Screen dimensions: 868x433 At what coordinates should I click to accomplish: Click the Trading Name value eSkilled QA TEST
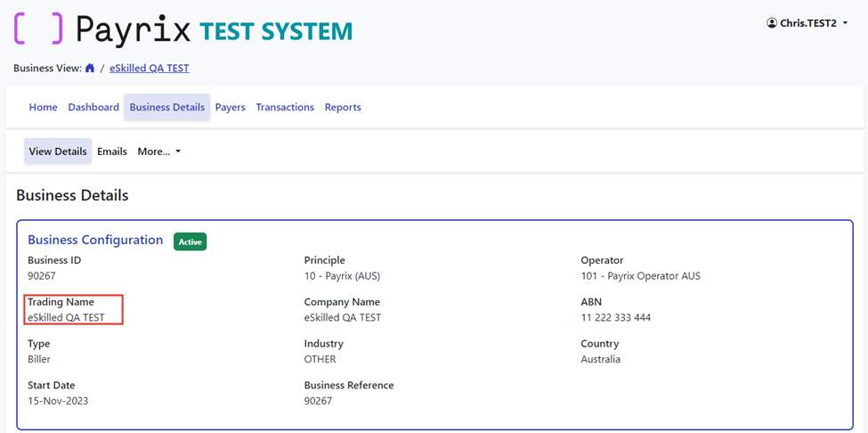point(67,318)
